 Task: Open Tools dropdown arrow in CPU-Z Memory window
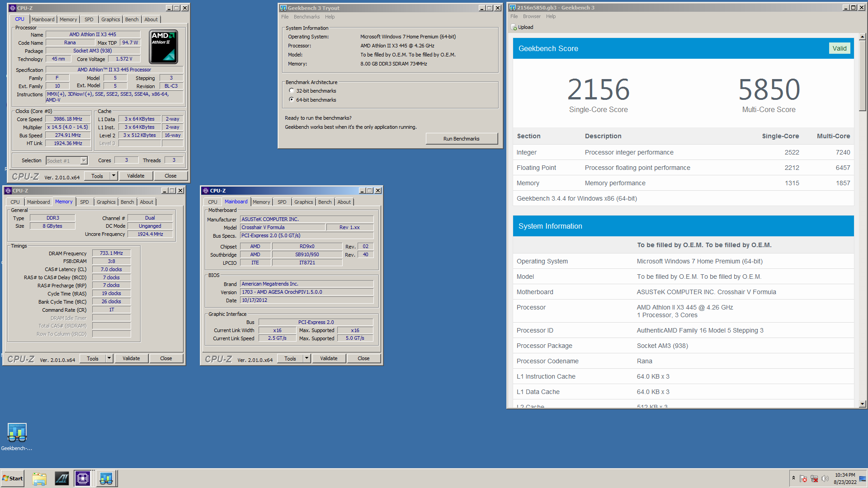(109, 358)
